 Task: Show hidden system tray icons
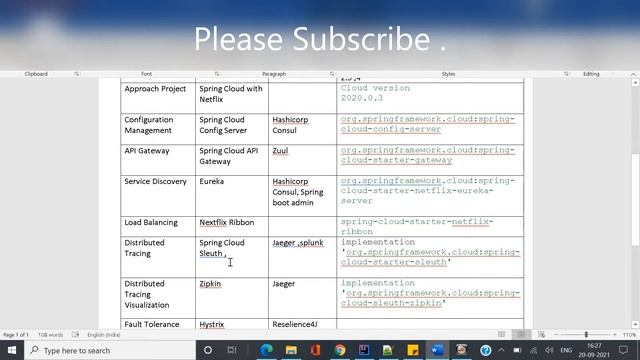pyautogui.click(x=501, y=350)
